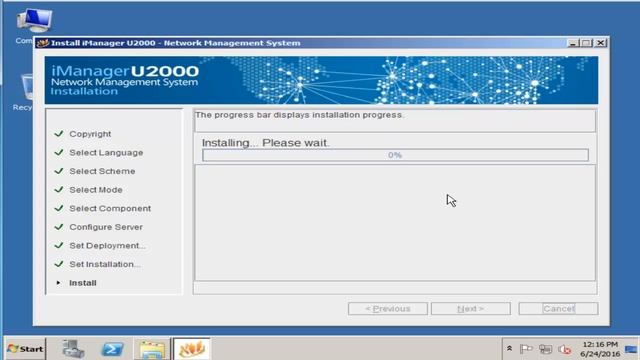Click the installation progress bar at 0%
The image size is (640, 360).
click(x=395, y=155)
